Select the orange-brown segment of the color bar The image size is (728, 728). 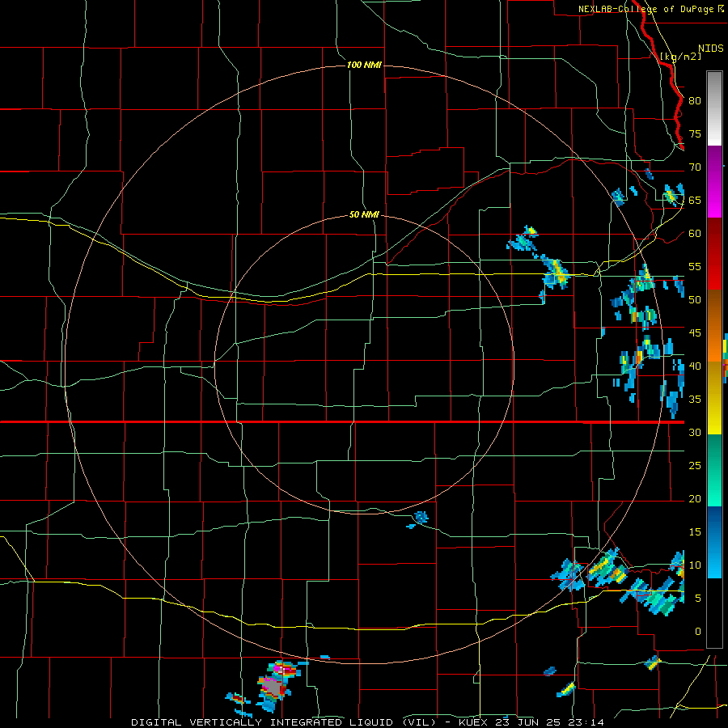pos(714,326)
